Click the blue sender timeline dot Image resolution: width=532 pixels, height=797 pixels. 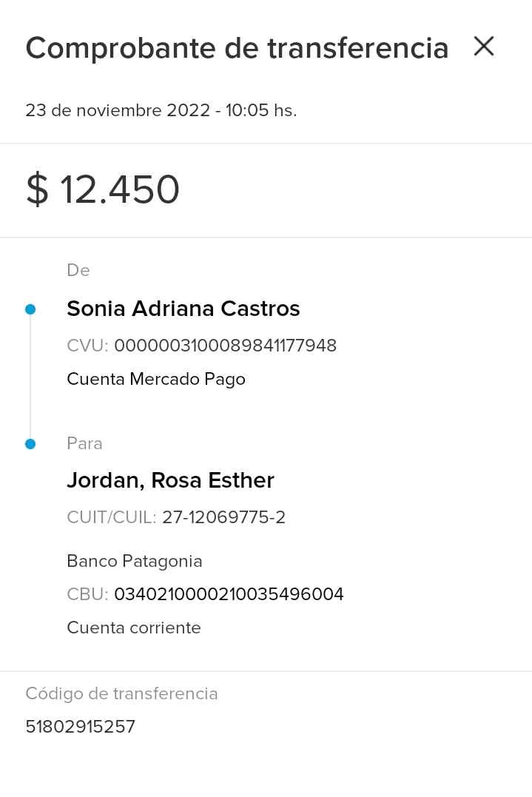coord(30,309)
